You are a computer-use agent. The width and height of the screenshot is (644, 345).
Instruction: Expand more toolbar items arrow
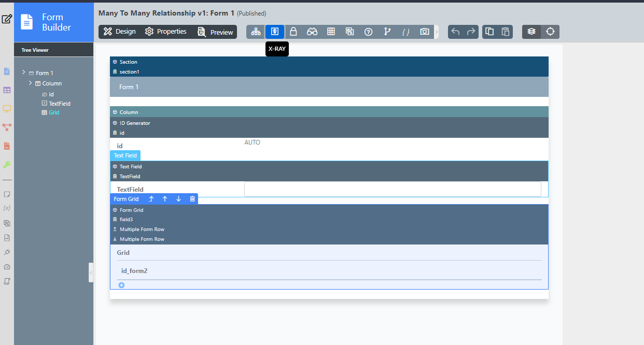point(436,32)
